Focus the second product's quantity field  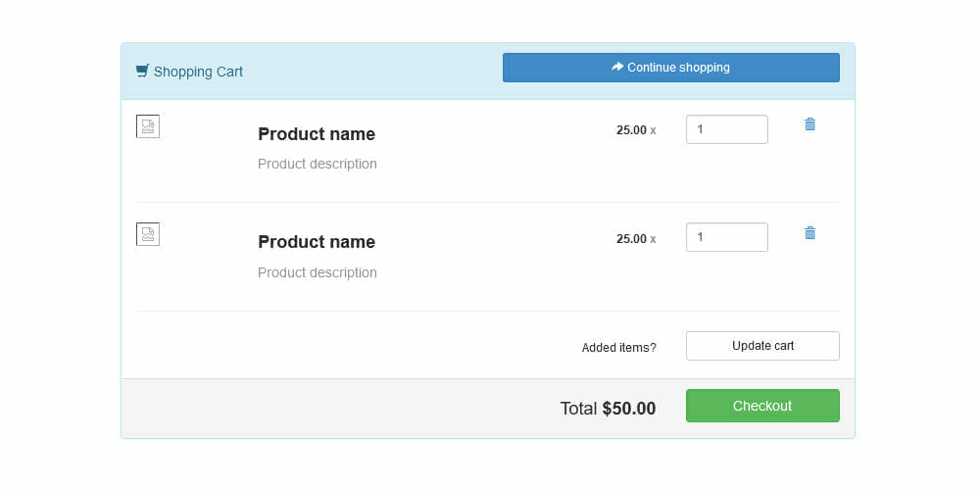[726, 237]
